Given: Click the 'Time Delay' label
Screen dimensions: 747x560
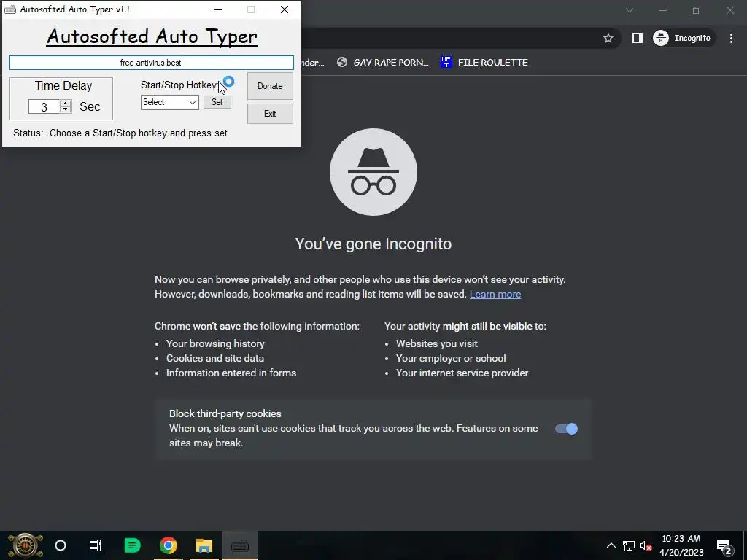Looking at the screenshot, I should tap(63, 86).
